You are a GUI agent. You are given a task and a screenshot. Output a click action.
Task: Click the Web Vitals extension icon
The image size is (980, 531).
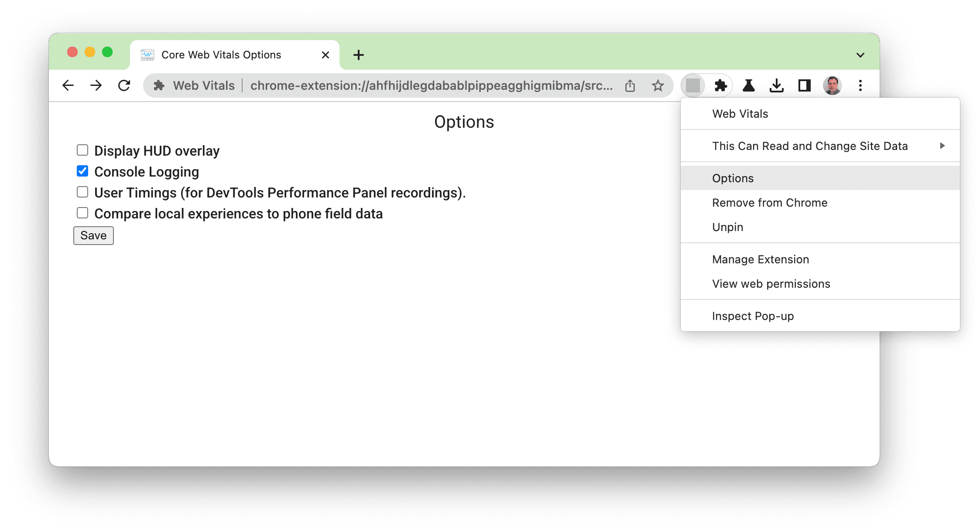[x=693, y=85]
